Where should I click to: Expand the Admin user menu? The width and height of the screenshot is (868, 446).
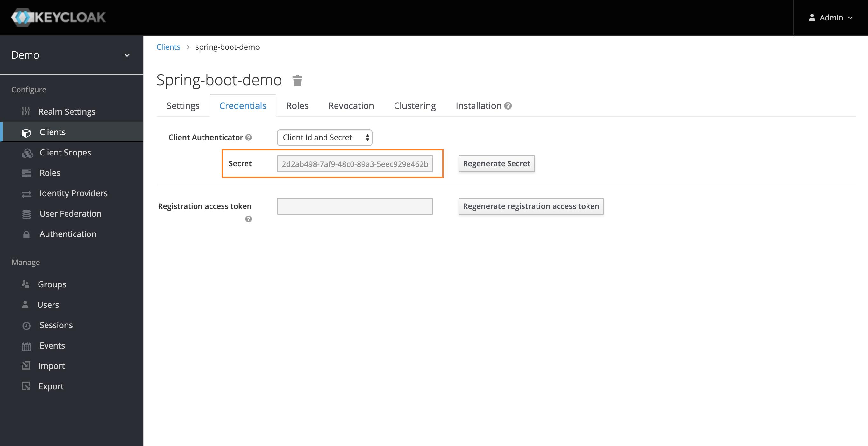point(830,17)
